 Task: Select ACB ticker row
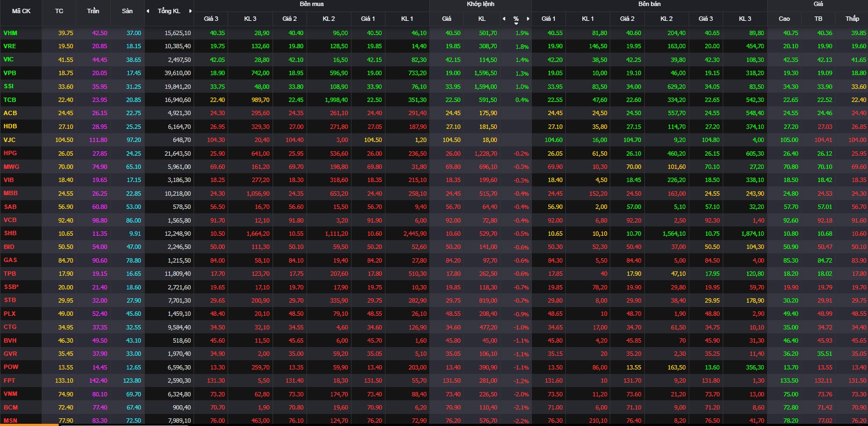point(10,113)
